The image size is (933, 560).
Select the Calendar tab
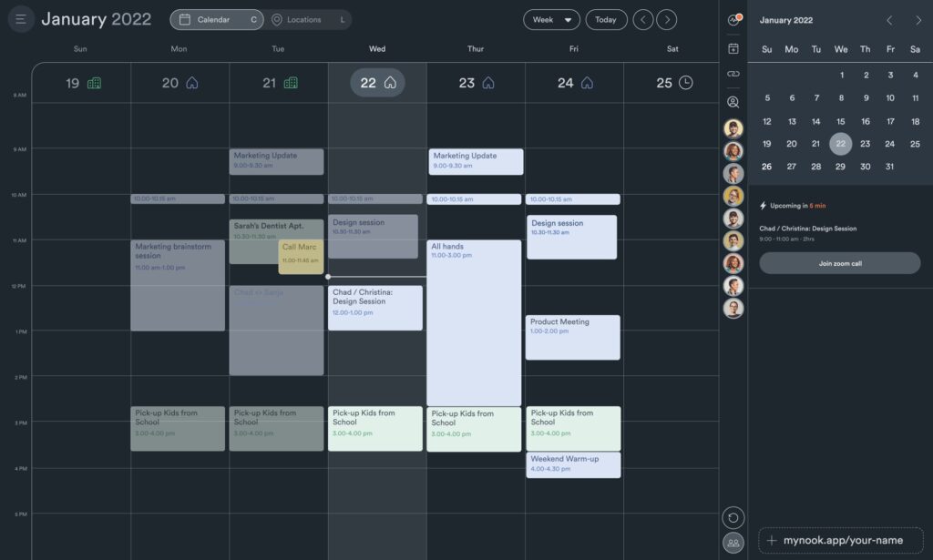pyautogui.click(x=216, y=19)
